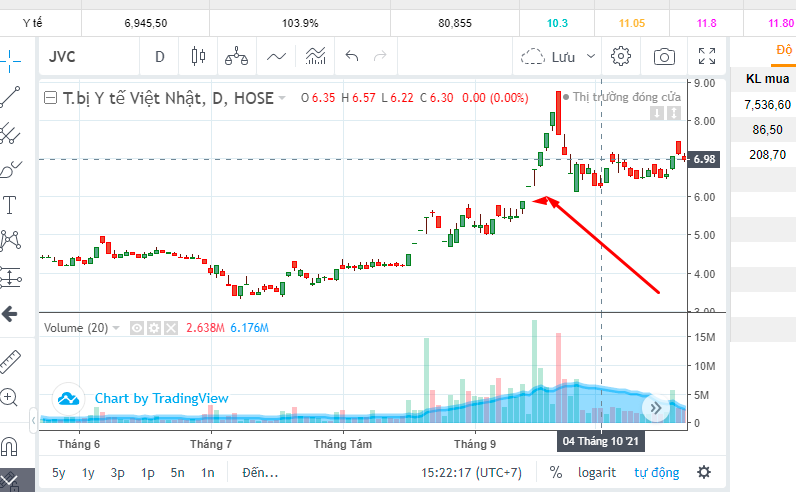Toggle logarit scale mode
This screenshot has height=496, width=796.
(596, 473)
